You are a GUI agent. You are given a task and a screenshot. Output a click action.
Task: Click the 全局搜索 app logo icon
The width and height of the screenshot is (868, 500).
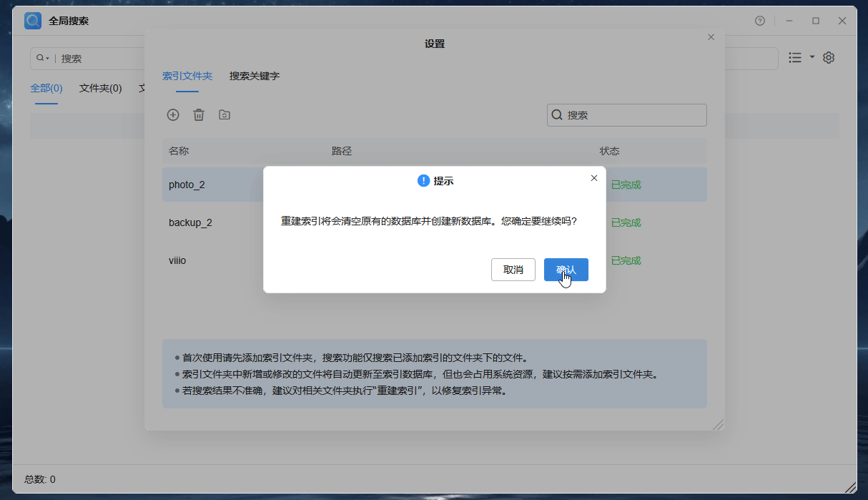(33, 21)
